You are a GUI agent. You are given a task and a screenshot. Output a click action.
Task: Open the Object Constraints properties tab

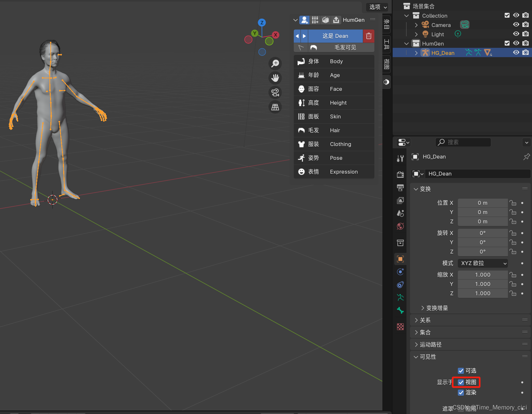point(400,285)
